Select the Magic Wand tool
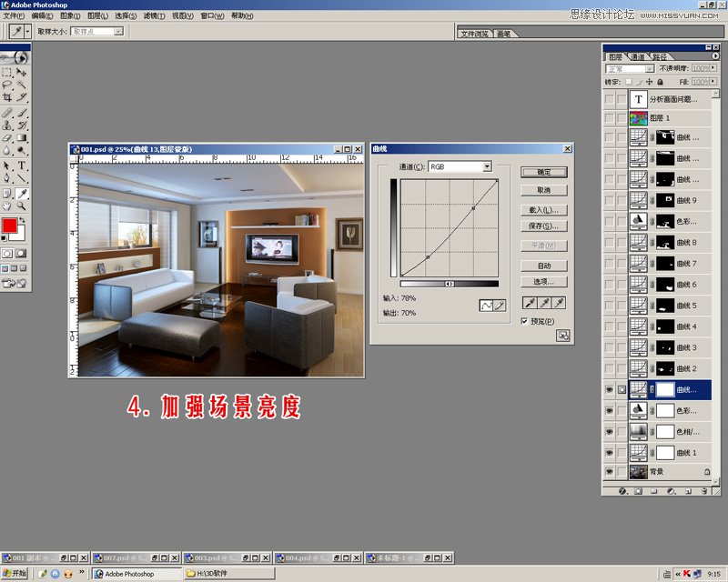The image size is (728, 582). [21, 85]
